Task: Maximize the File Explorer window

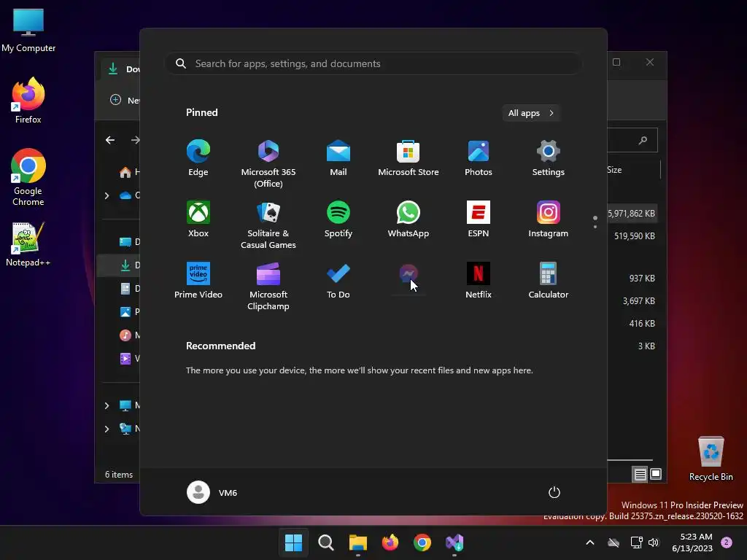Action: [616, 63]
